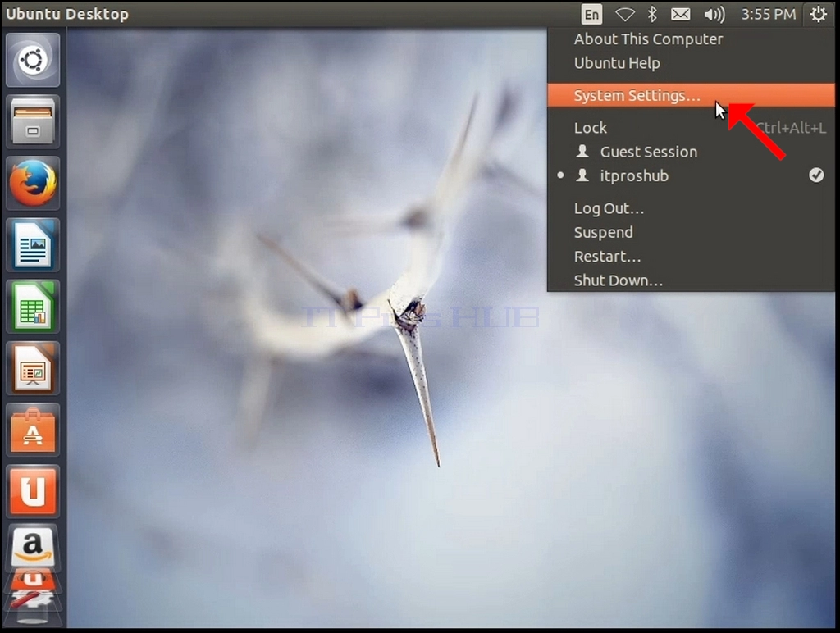Choose Restart… from menu
The width and height of the screenshot is (840, 633).
tap(691, 256)
